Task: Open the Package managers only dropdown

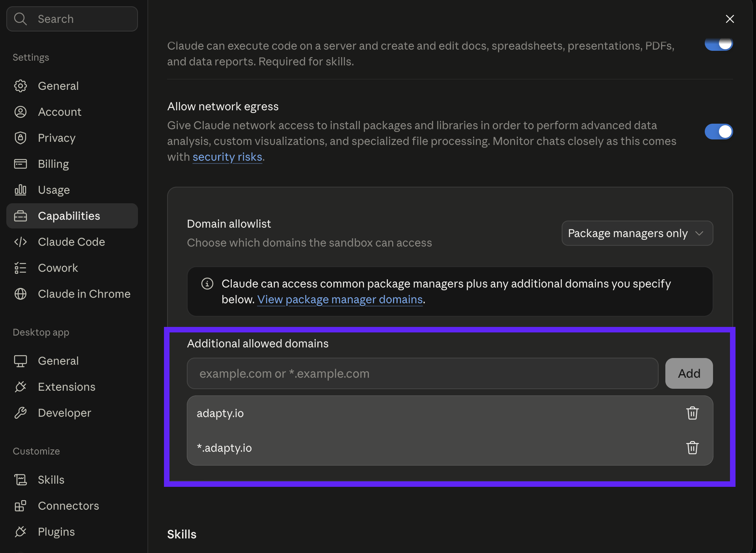Action: [x=637, y=233]
